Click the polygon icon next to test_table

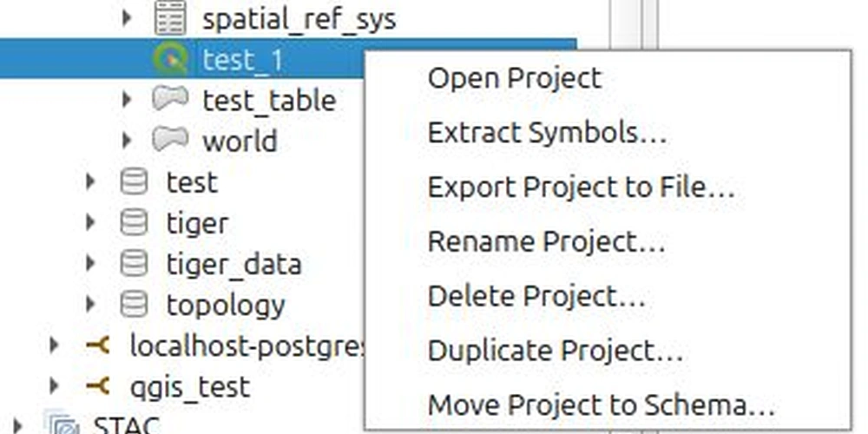click(170, 100)
